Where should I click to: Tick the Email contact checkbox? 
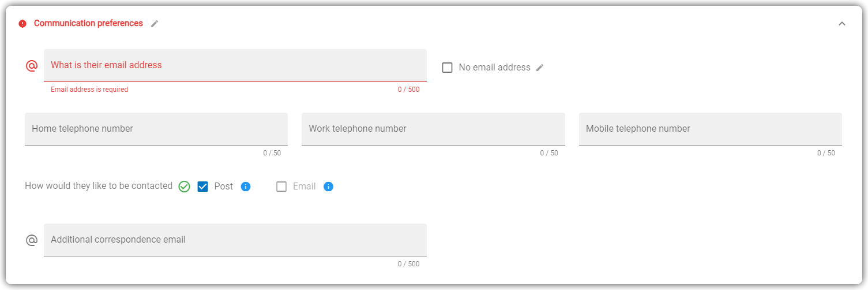click(281, 187)
